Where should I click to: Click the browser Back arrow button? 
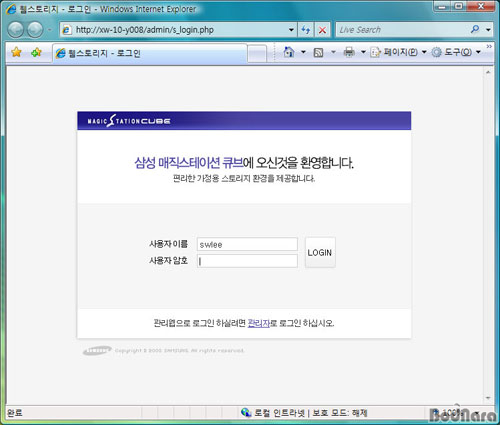point(15,30)
